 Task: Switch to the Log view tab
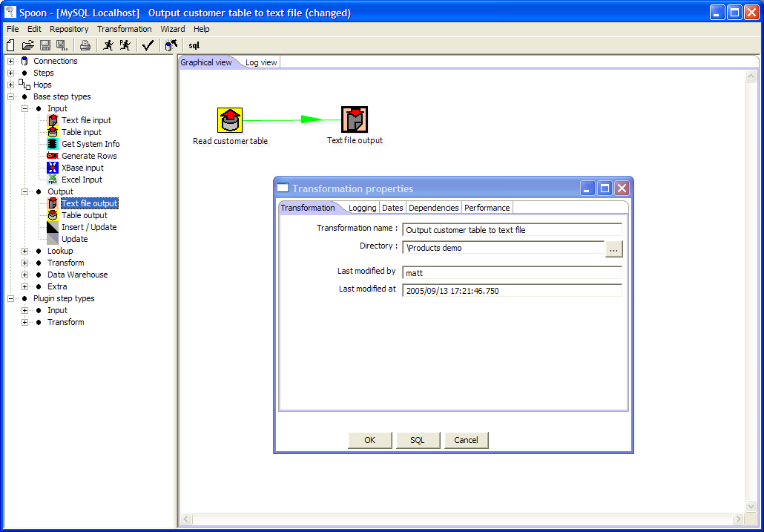(x=261, y=62)
